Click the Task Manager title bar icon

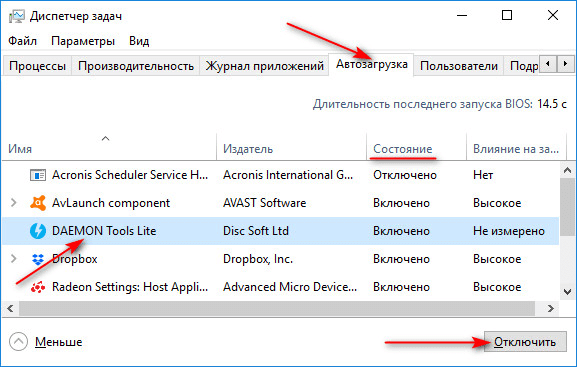pos(17,16)
